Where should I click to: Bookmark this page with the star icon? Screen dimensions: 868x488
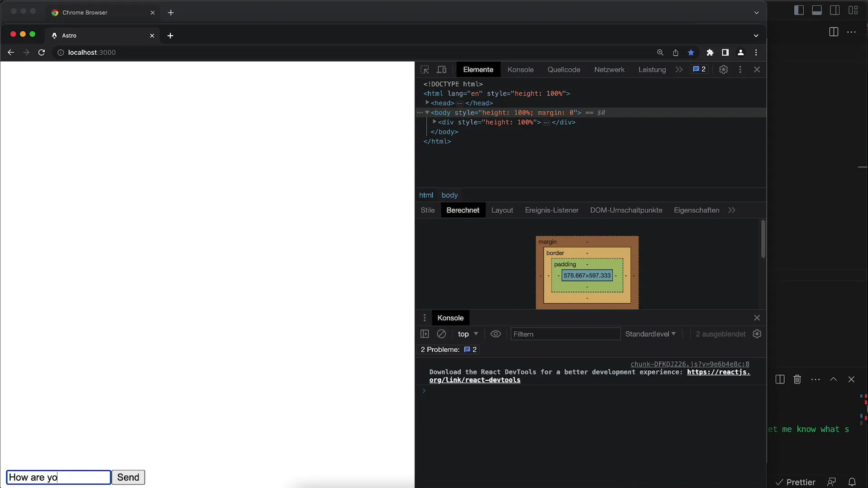point(691,53)
